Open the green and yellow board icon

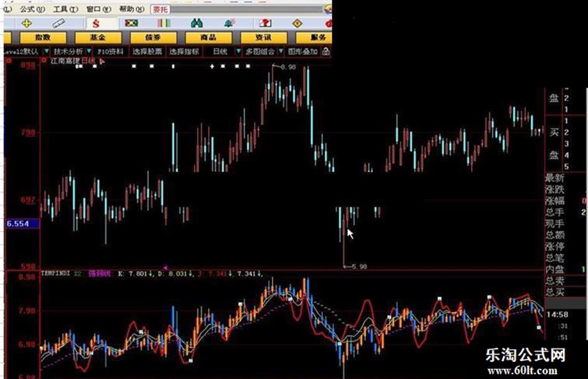(131, 23)
